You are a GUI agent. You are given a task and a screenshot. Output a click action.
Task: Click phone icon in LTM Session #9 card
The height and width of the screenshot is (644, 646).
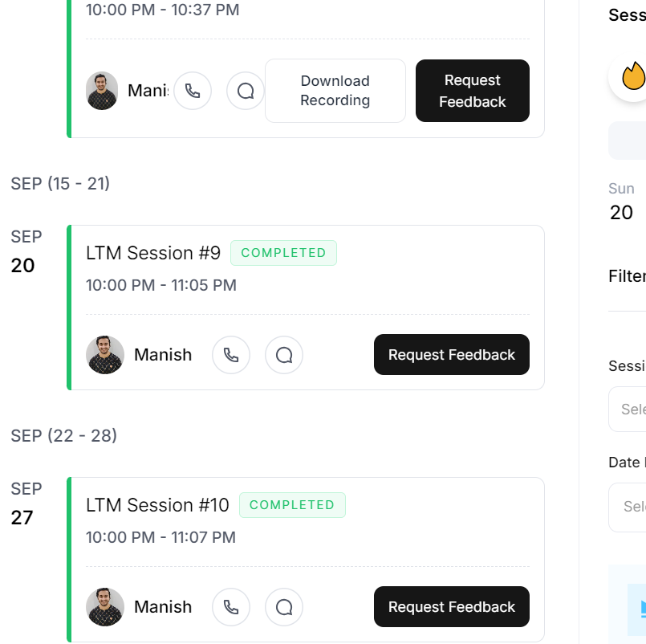(x=231, y=355)
